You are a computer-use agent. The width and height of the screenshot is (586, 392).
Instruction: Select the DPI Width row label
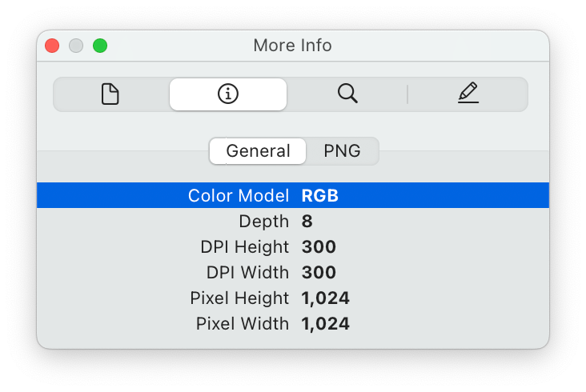click(x=247, y=272)
